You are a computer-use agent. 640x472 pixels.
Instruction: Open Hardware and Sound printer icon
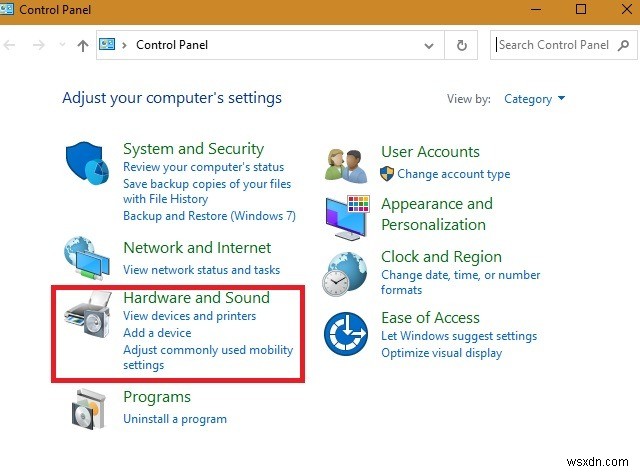click(x=88, y=314)
